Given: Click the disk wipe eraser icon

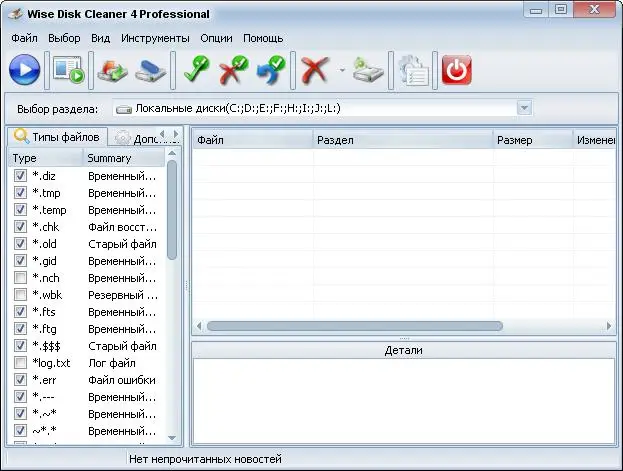Looking at the screenshot, I should (151, 71).
